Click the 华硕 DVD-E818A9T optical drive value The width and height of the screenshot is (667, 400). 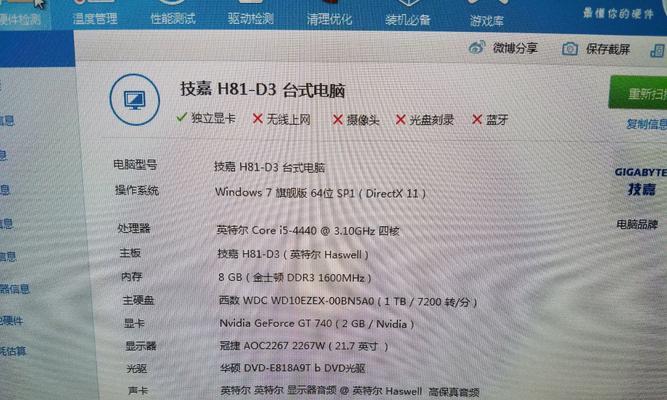[x=293, y=368]
